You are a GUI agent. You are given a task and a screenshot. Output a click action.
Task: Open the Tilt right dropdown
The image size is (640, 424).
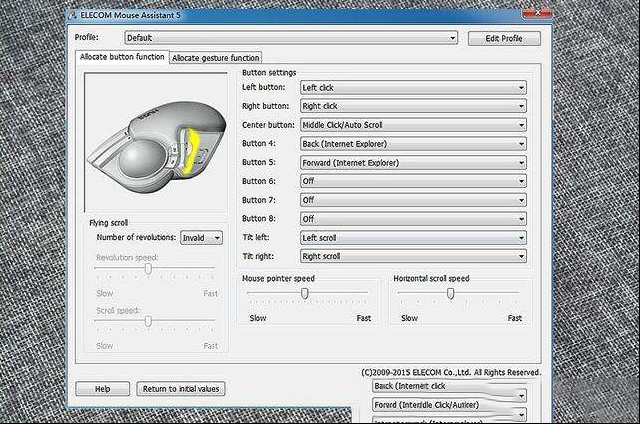[x=413, y=256]
